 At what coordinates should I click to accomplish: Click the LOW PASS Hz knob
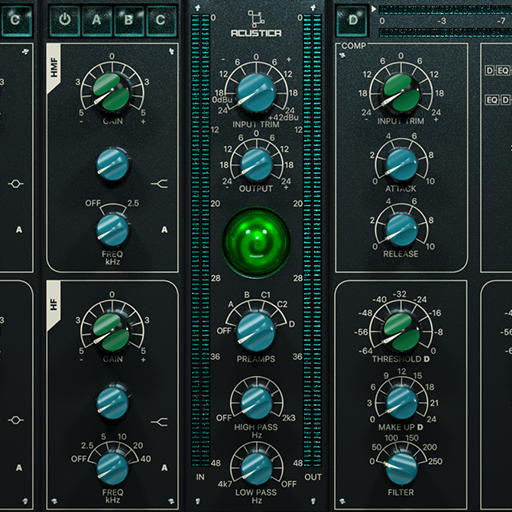pos(256,468)
